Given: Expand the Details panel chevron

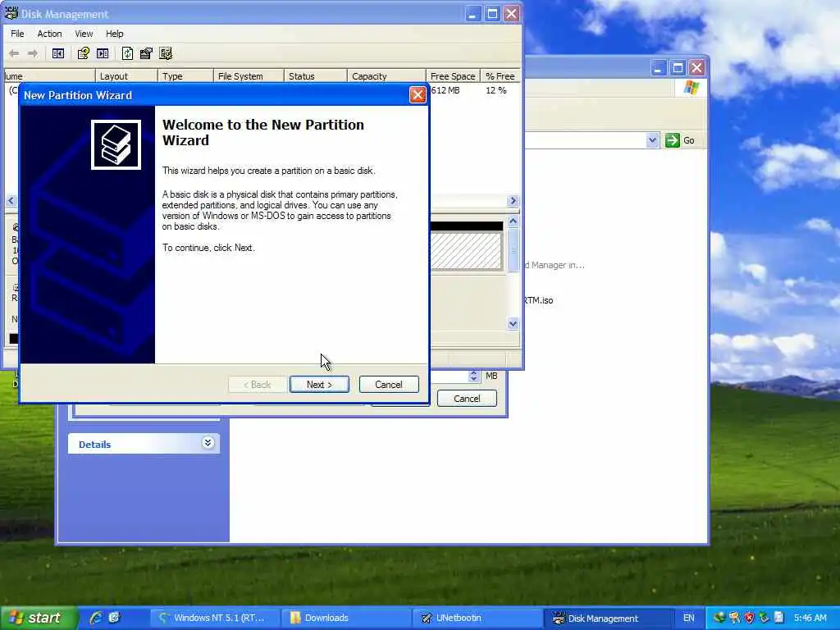Looking at the screenshot, I should tap(208, 442).
